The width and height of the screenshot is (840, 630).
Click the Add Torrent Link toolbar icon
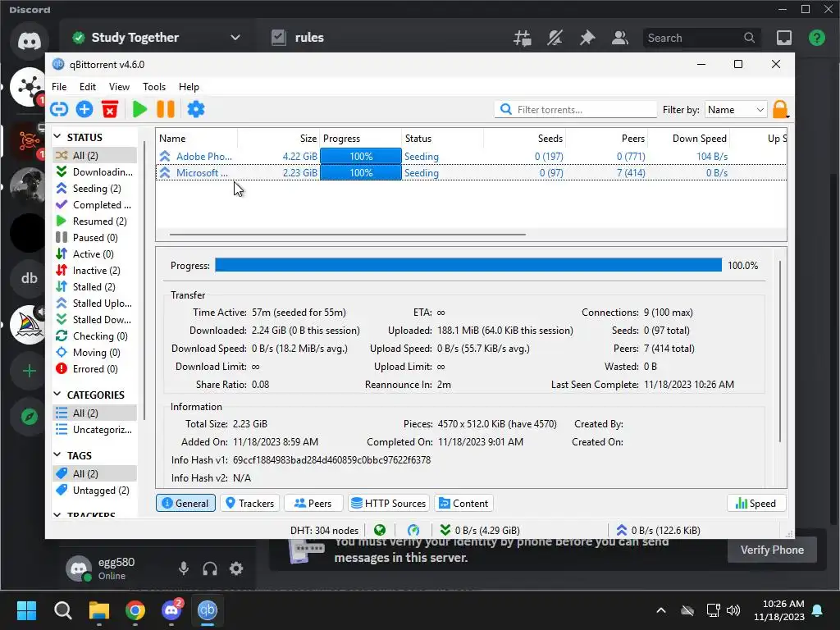coord(59,109)
